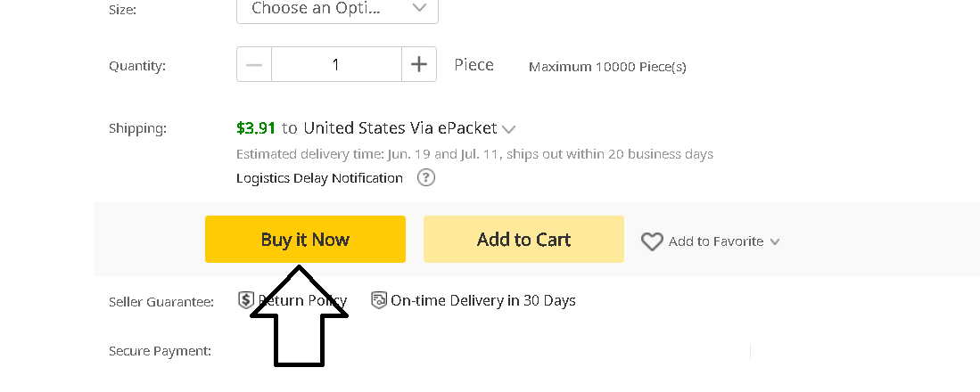
Task: Expand the shipping method chevron after ePacket
Action: tap(509, 129)
